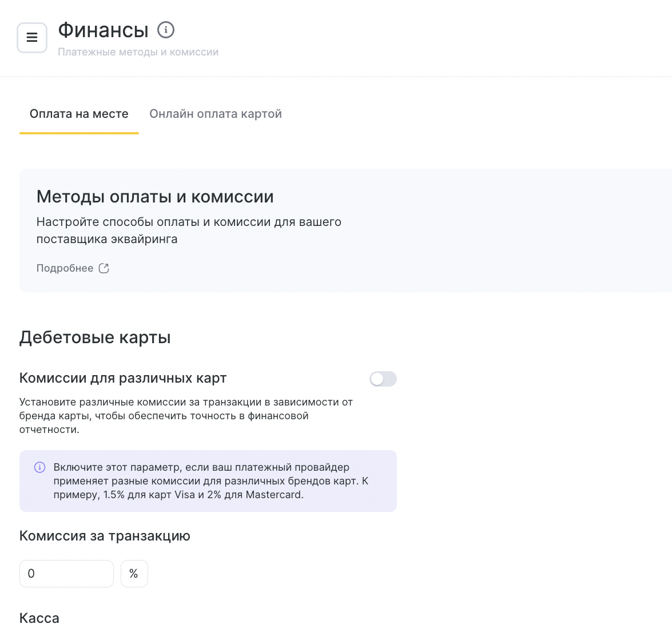Click the hint text mentioning Visa and Mastercard
This screenshot has width=672, height=636.
(210, 481)
